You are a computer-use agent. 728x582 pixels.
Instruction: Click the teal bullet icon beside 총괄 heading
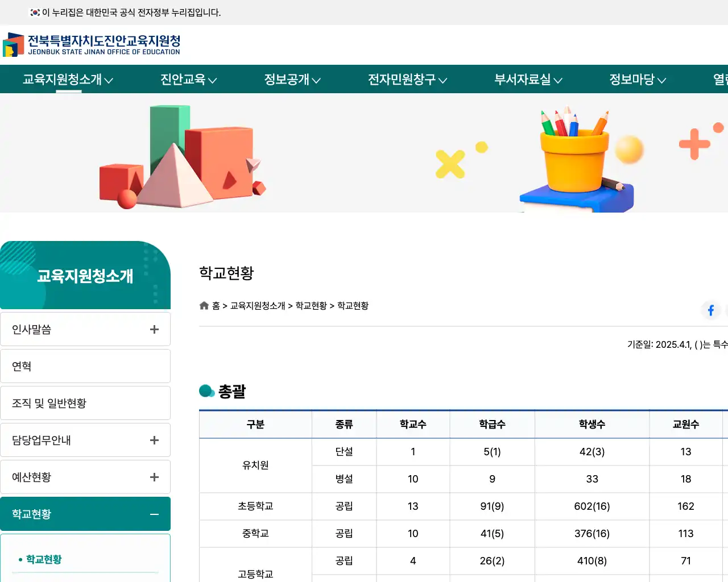tap(207, 391)
